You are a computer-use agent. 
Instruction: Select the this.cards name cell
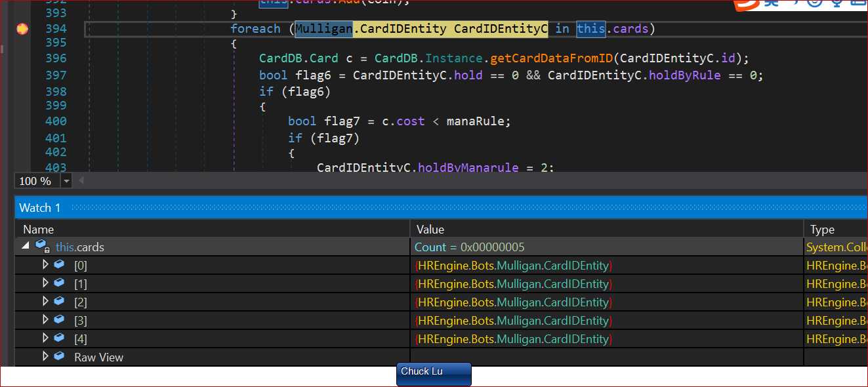coord(79,247)
